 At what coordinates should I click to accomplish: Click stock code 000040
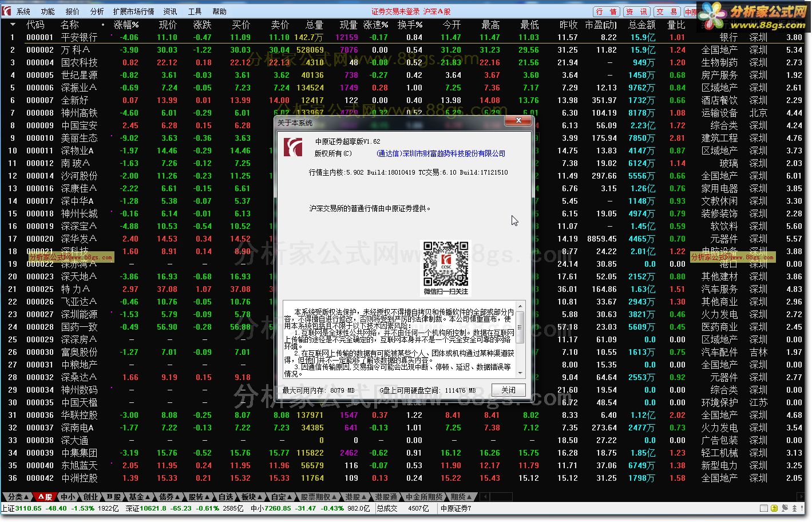(x=40, y=465)
